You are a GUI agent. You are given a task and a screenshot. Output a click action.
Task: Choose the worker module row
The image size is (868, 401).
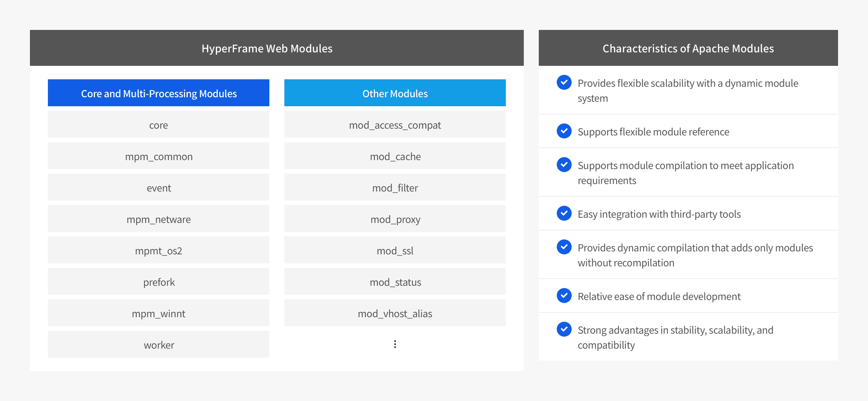pyautogui.click(x=159, y=345)
